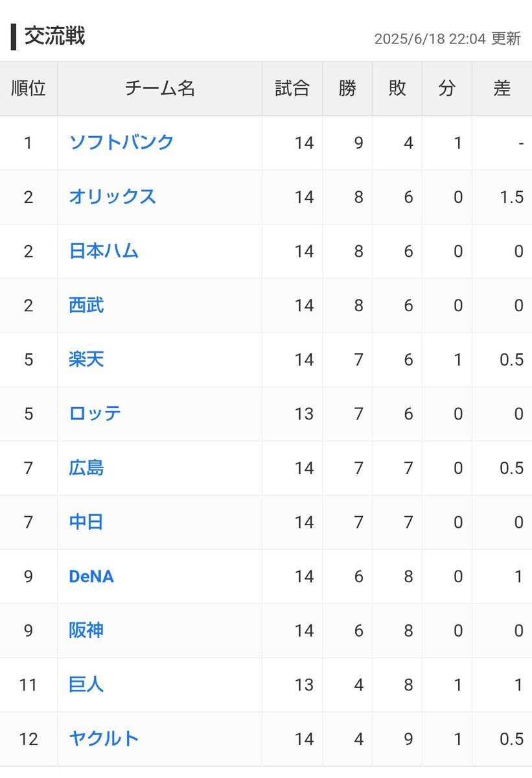532x778 pixels.
Task: Click the 勝 column header
Action: [347, 89]
